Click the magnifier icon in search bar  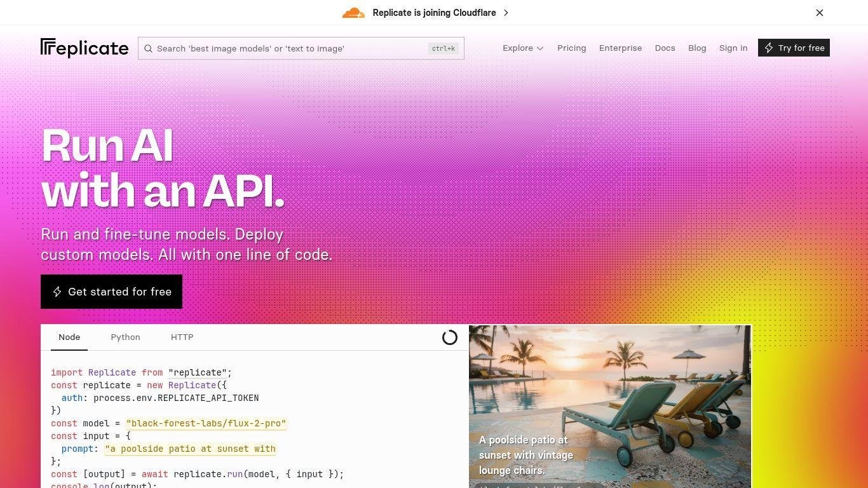[148, 48]
